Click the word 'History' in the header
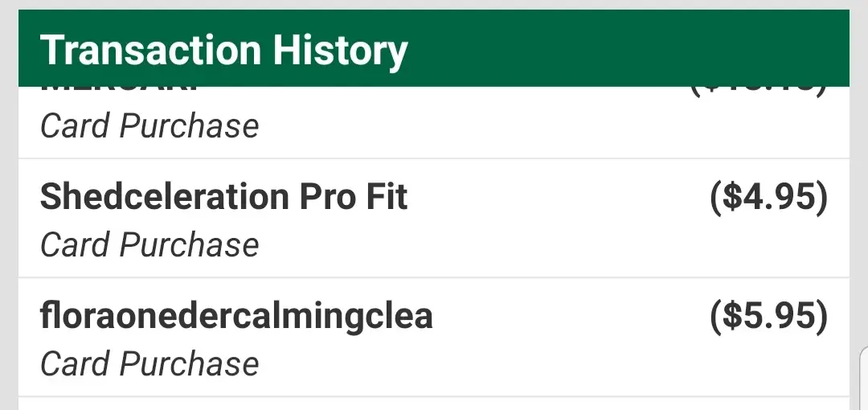Screen dimensions: 868x410 tap(340, 50)
